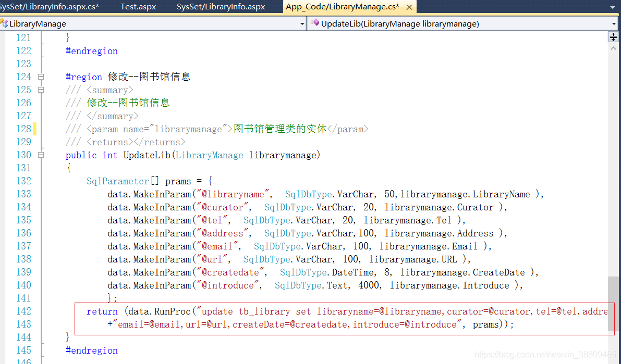
Task: Click "SqlDbType.DateTime" on line 139
Action: pyautogui.click(x=327, y=272)
